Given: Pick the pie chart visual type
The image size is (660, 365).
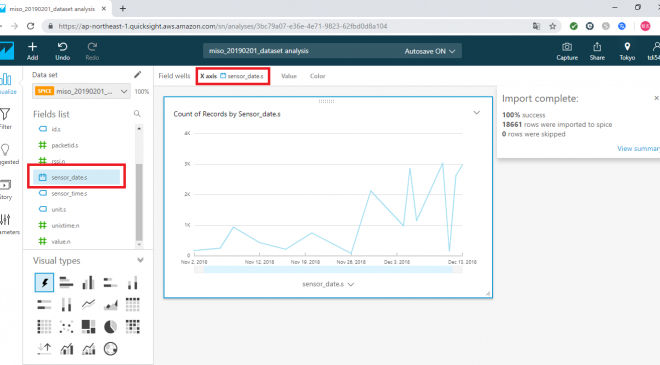Looking at the screenshot, I should click(110, 326).
